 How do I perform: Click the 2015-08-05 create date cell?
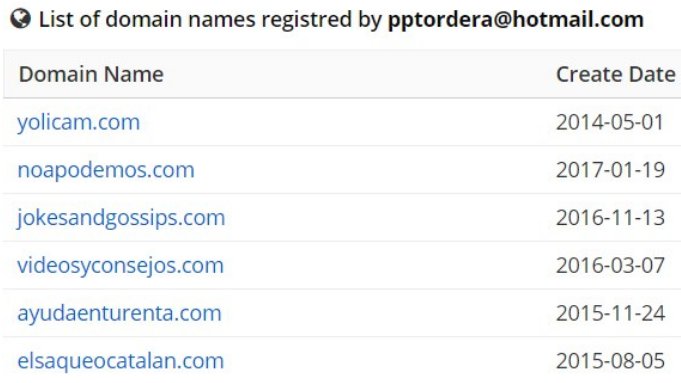[x=610, y=361]
